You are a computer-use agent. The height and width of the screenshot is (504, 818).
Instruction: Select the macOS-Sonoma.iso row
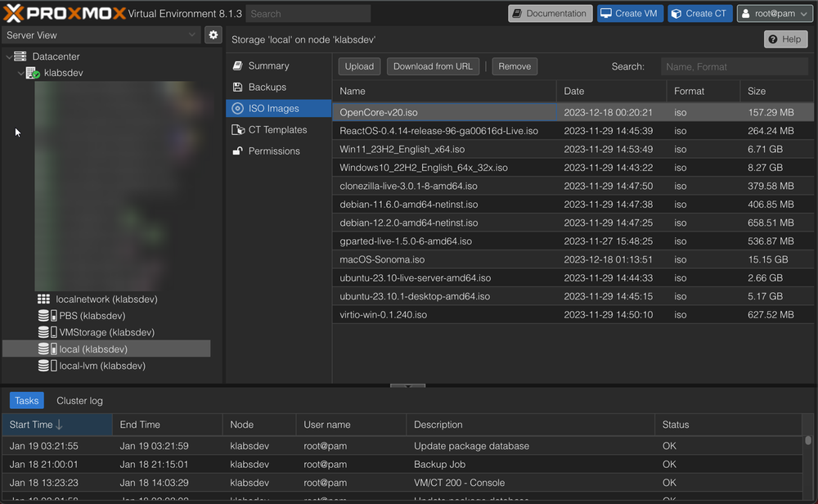point(382,259)
